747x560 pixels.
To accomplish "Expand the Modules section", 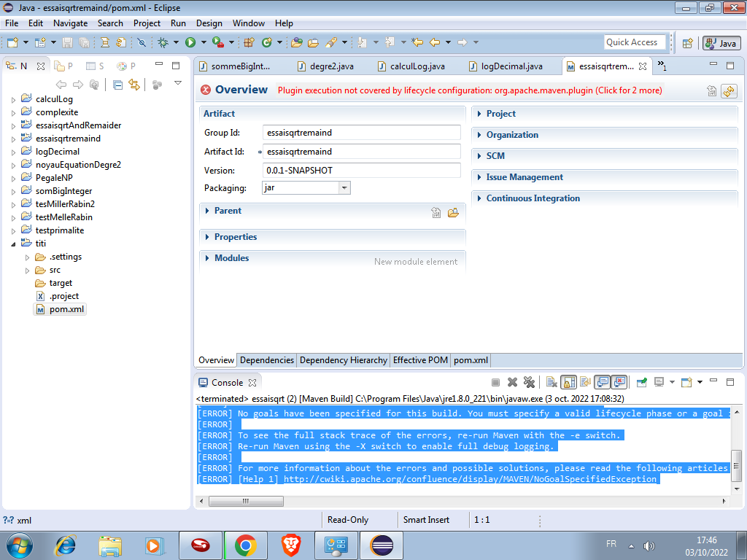I will [x=207, y=257].
